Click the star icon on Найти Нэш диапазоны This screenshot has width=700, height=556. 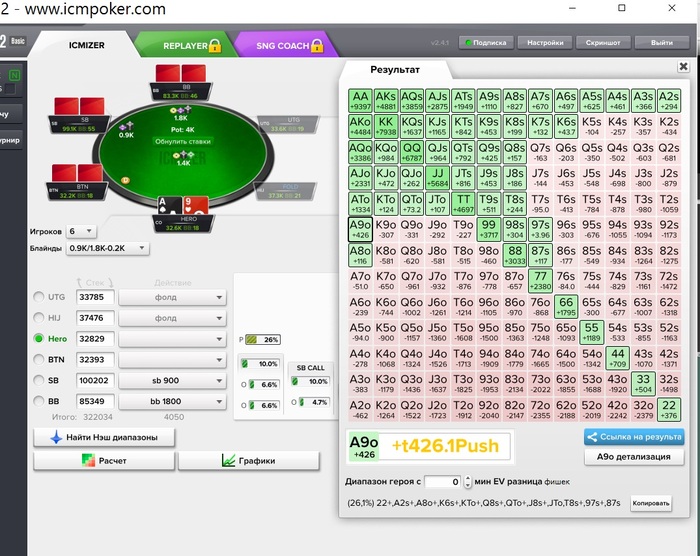coord(56,438)
